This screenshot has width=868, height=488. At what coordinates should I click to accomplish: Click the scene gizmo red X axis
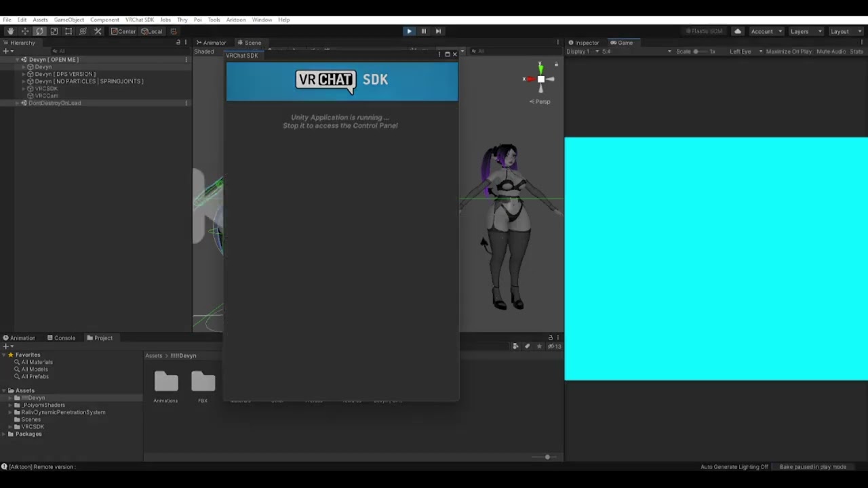[x=528, y=79]
